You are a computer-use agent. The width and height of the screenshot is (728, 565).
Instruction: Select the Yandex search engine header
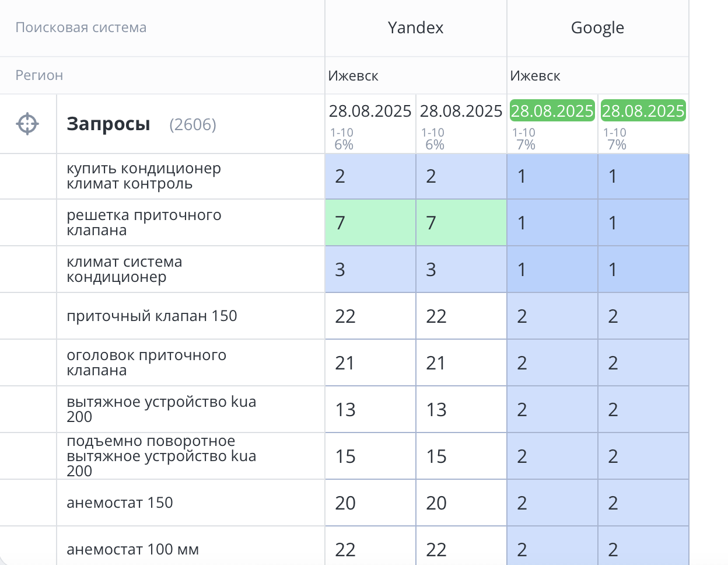point(415,27)
